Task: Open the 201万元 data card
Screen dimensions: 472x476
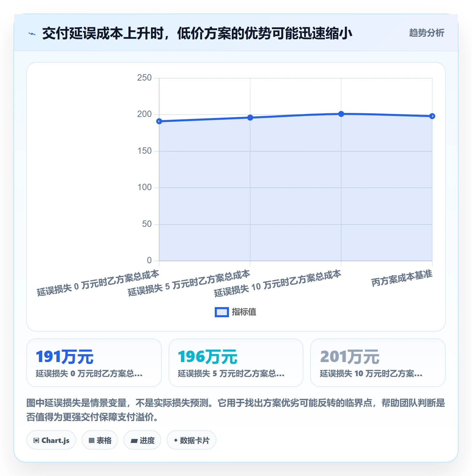Action: click(378, 363)
